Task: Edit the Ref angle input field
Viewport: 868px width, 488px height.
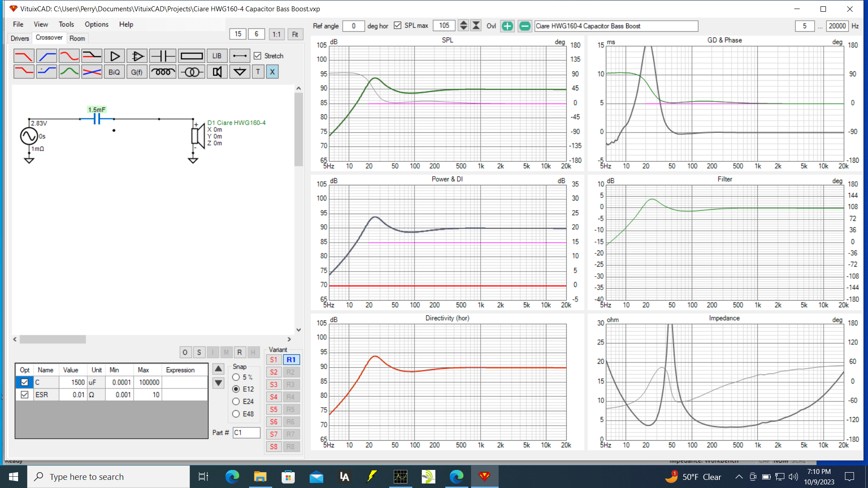Action: click(x=354, y=26)
